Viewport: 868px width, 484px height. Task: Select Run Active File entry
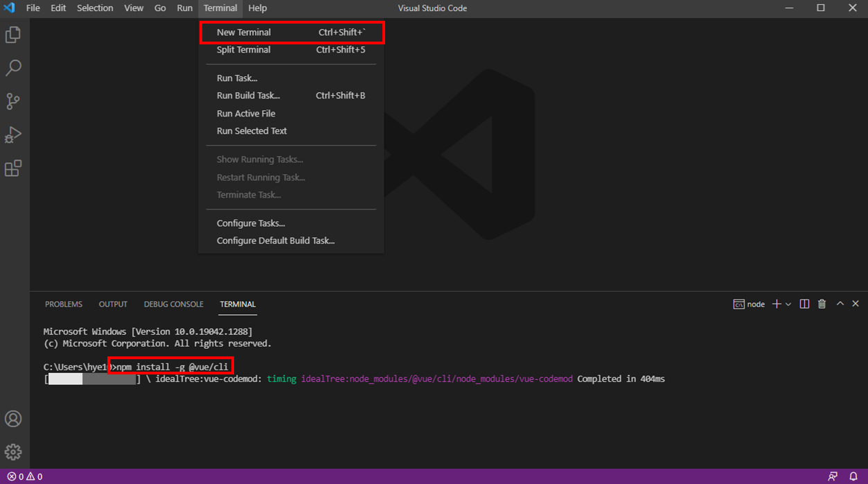pos(291,114)
